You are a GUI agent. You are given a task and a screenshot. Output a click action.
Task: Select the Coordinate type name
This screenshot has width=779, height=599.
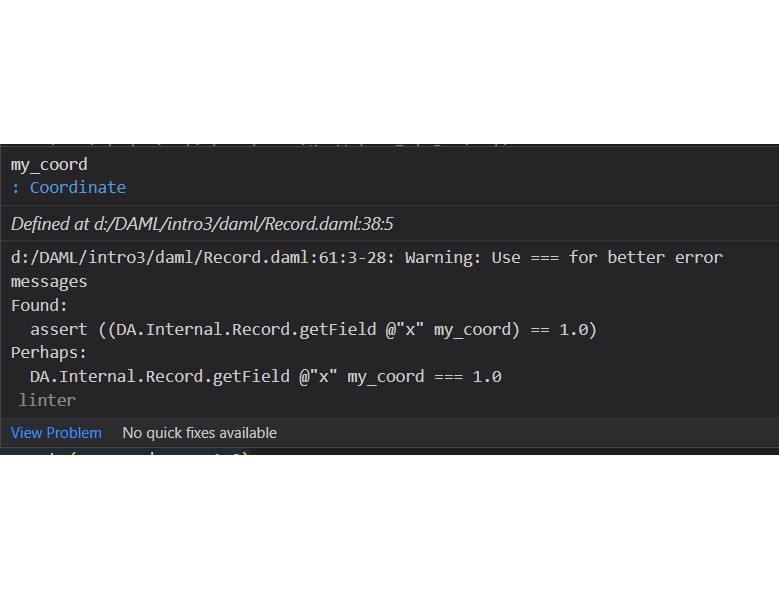[x=78, y=187]
